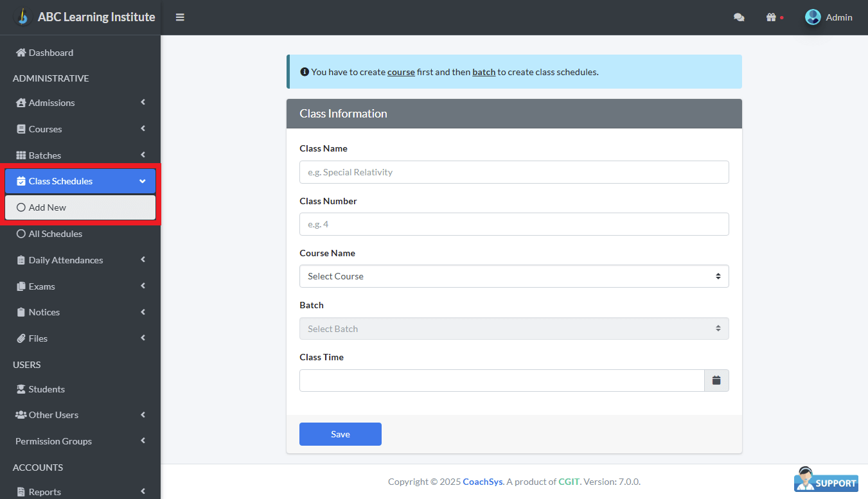Click the calendar icon beside Class Time

tap(716, 380)
